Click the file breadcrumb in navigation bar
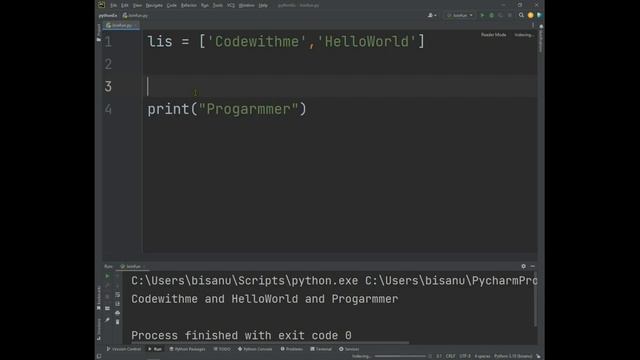The image size is (640, 360). point(136,16)
